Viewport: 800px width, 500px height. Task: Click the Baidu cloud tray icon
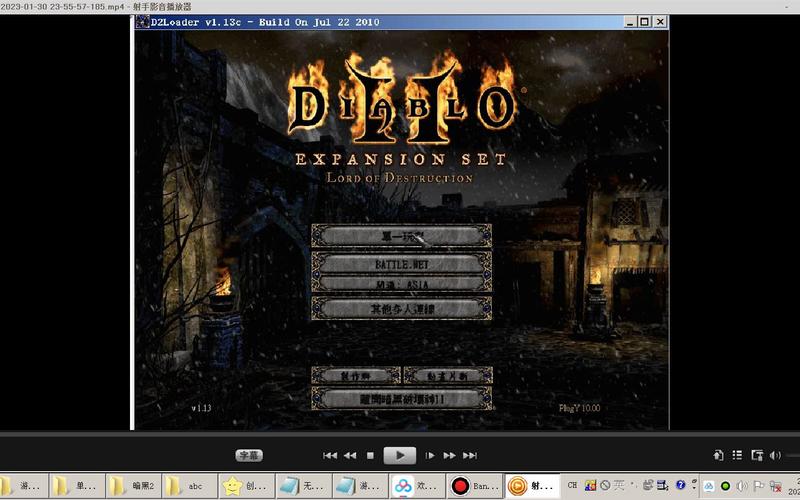[709, 486]
